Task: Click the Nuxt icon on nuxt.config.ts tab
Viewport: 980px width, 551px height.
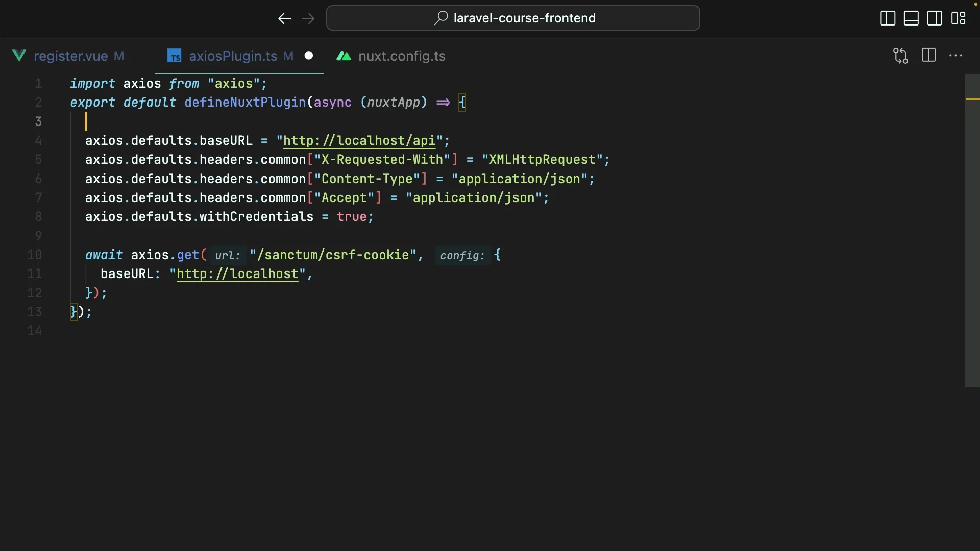Action: [x=344, y=56]
